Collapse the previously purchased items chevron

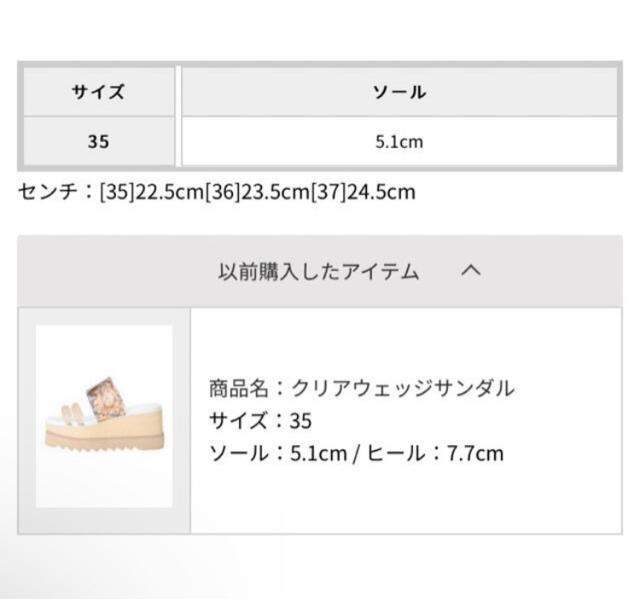472,271
